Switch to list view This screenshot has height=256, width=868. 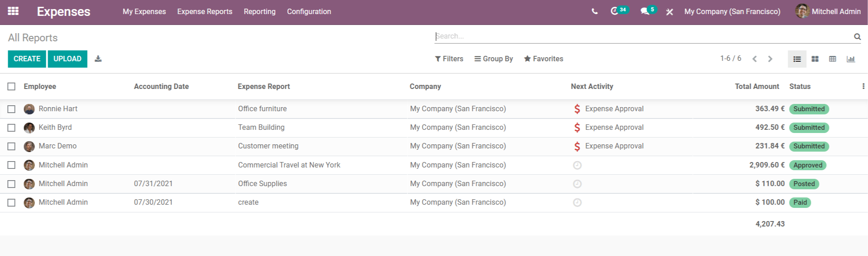797,59
